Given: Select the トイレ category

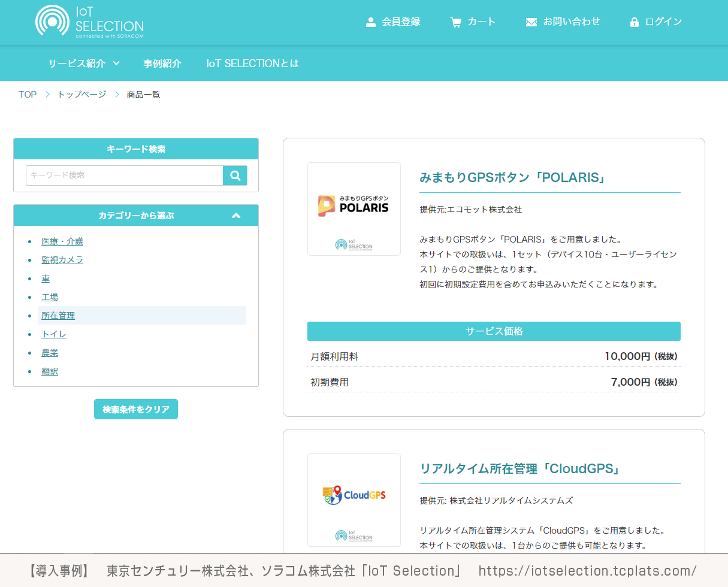Looking at the screenshot, I should tap(54, 334).
